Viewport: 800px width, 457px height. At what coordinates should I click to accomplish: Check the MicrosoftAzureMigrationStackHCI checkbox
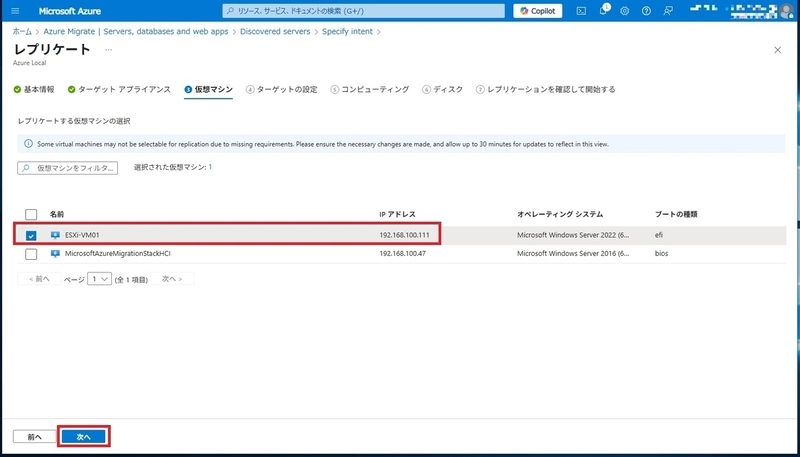point(31,253)
